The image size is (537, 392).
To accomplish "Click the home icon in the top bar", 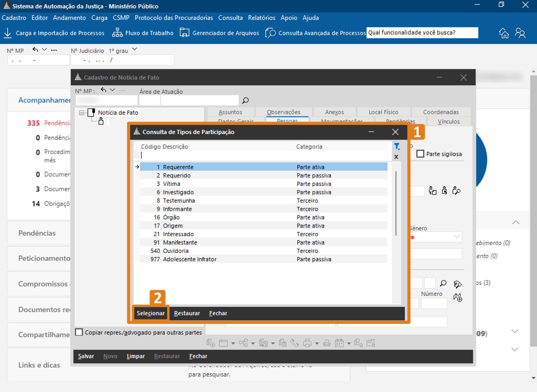I will click(504, 33).
